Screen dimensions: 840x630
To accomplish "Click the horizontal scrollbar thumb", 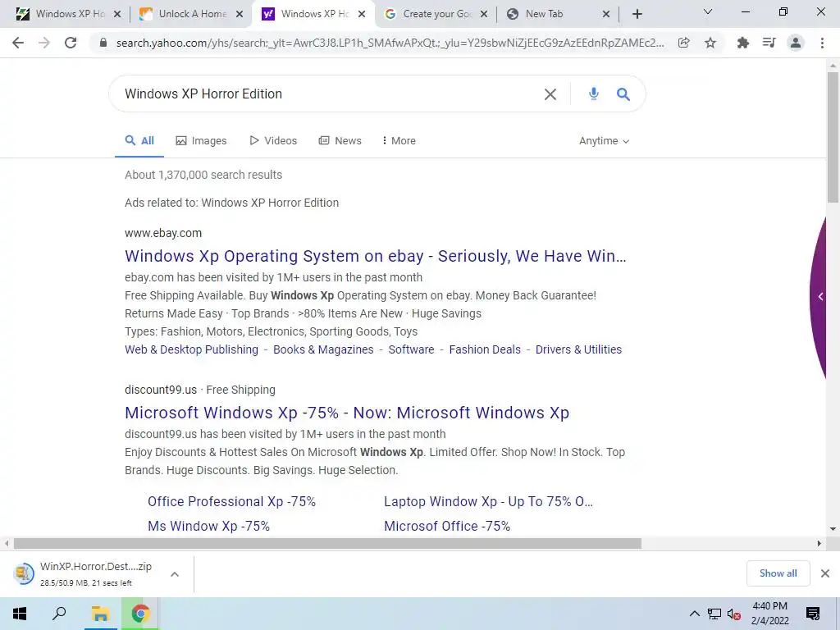I will click(x=327, y=543).
